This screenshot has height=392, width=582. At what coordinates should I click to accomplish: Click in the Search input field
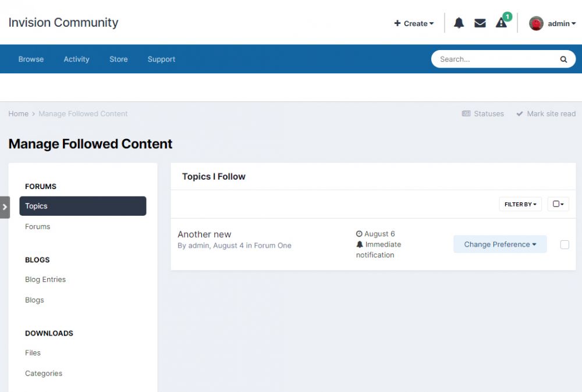tap(496, 59)
